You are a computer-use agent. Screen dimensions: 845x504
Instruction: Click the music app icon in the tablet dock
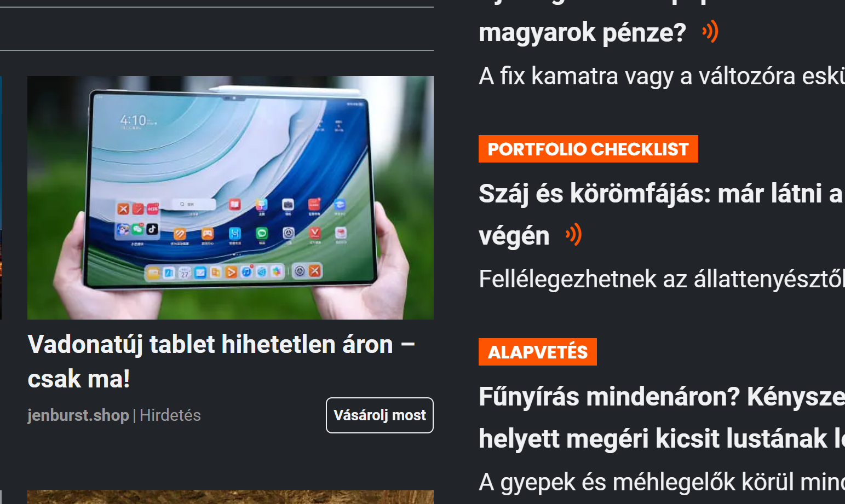[x=246, y=271]
